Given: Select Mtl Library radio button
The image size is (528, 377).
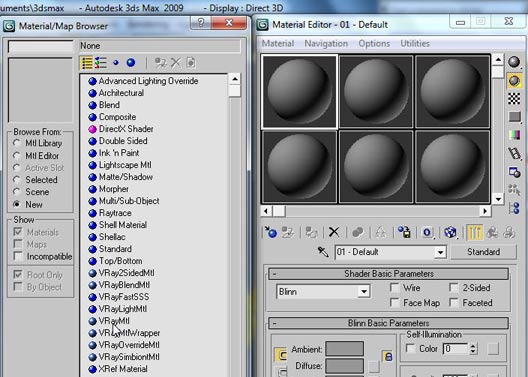Looking at the screenshot, I should coord(16,143).
